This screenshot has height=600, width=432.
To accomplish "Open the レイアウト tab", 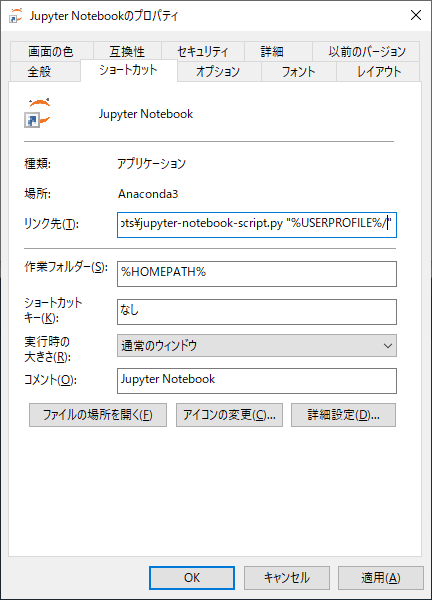I will [379, 71].
